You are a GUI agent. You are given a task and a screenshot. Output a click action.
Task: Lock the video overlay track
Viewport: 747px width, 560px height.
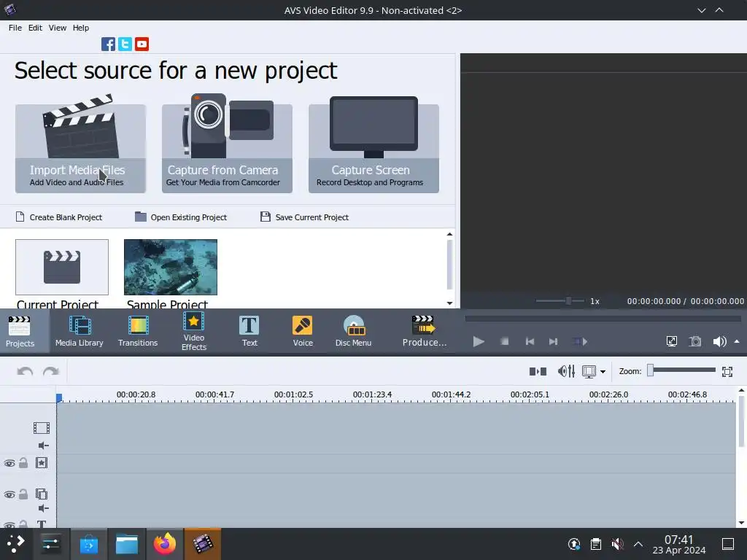pyautogui.click(x=23, y=494)
